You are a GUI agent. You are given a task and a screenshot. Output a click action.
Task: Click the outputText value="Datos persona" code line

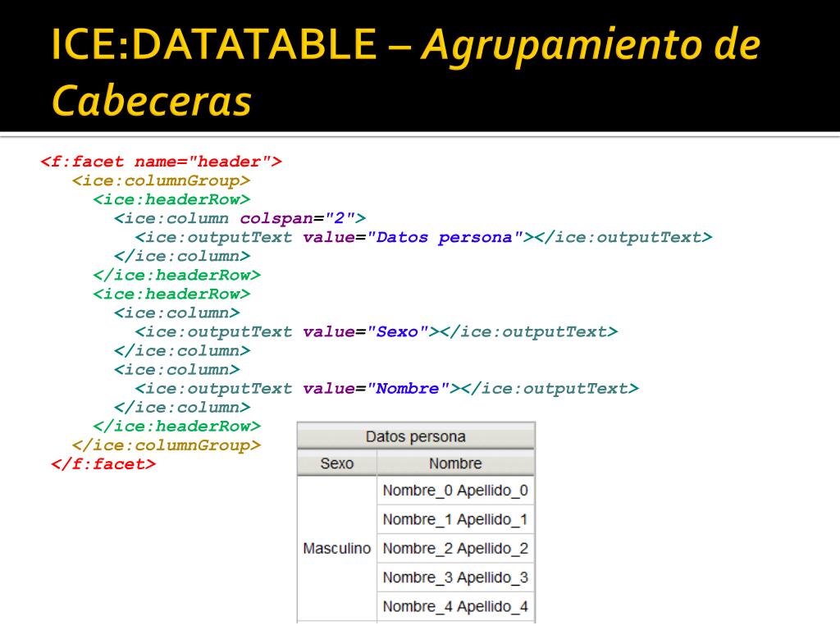pos(424,237)
